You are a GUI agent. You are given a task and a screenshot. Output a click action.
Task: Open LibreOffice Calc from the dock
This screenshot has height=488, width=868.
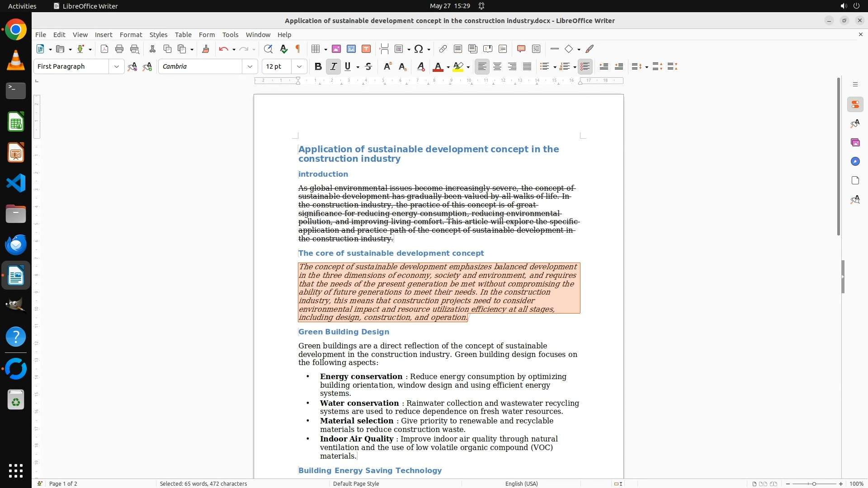16,122
